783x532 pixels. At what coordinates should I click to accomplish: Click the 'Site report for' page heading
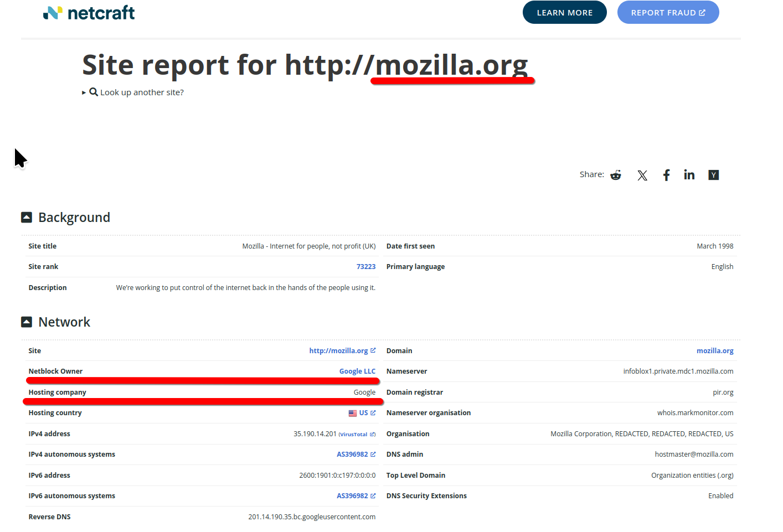pos(305,65)
